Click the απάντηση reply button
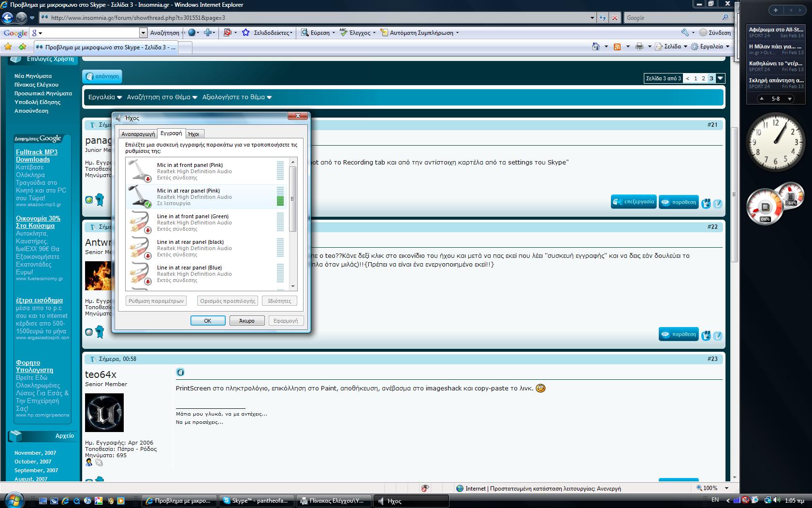This screenshot has width=812, height=508. coord(102,76)
